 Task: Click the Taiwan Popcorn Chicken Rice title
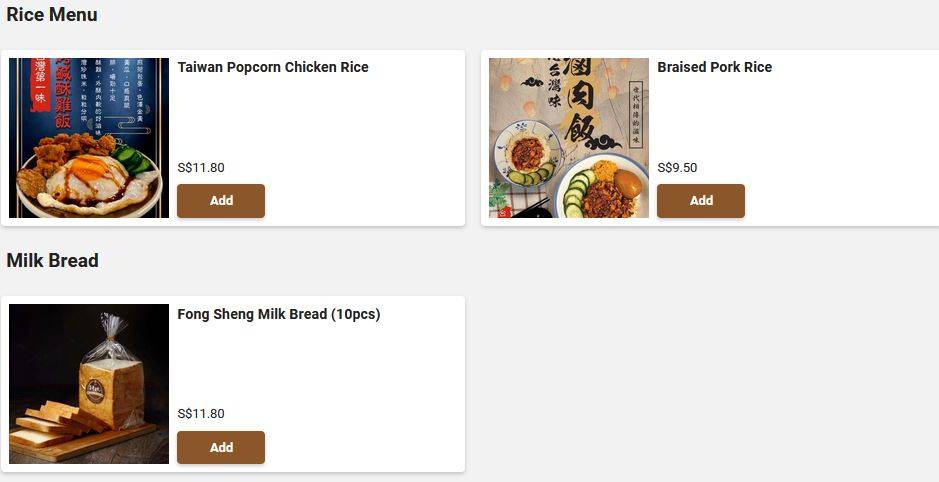273,67
